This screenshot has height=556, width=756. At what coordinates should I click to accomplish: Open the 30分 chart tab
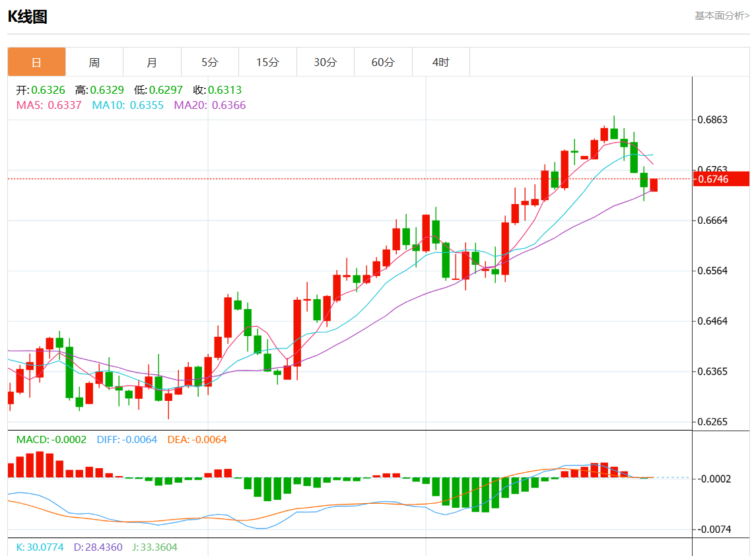[x=326, y=62]
